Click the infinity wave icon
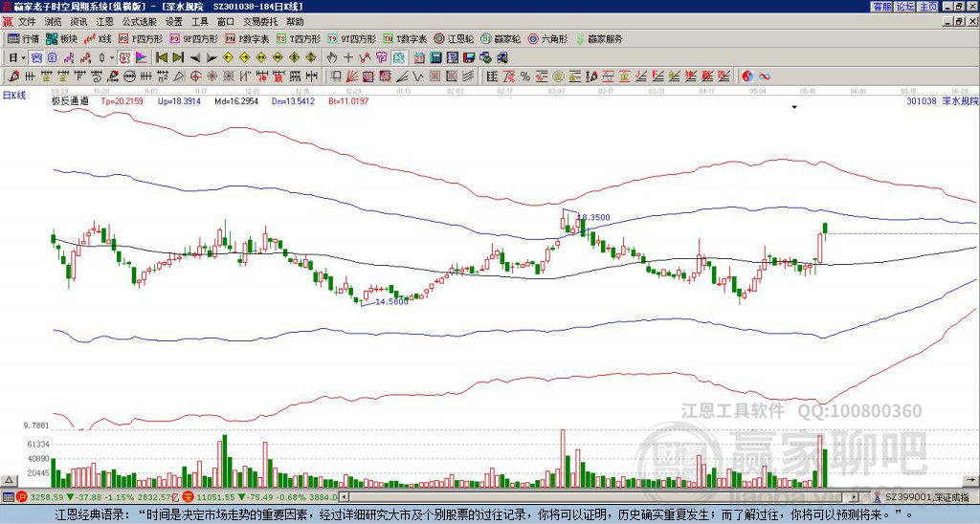The image size is (980, 524). point(765,76)
